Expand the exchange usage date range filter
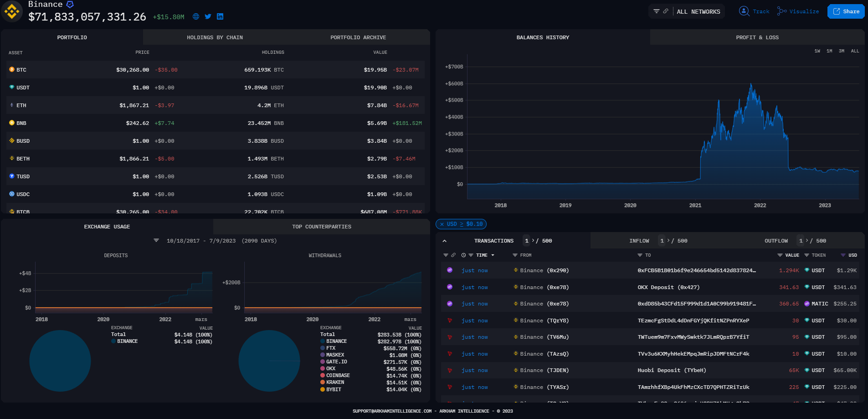The width and height of the screenshot is (868, 419). 156,240
